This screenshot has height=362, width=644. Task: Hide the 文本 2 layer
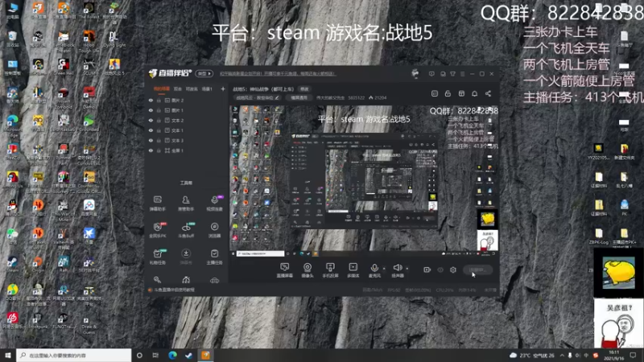click(151, 120)
